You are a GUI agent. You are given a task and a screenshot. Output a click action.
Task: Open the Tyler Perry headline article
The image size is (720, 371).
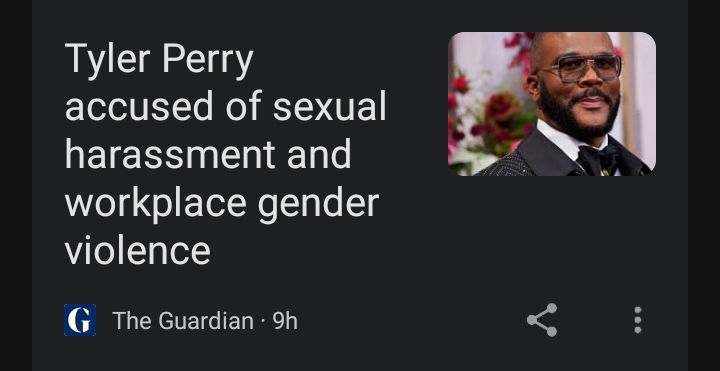click(x=225, y=154)
